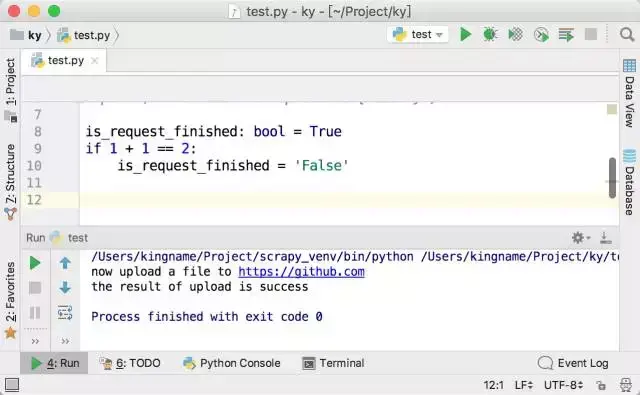Open the Event Log

point(573,363)
